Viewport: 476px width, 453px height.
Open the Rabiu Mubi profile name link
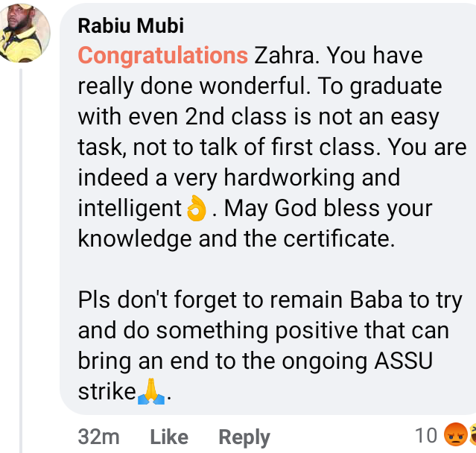[131, 26]
